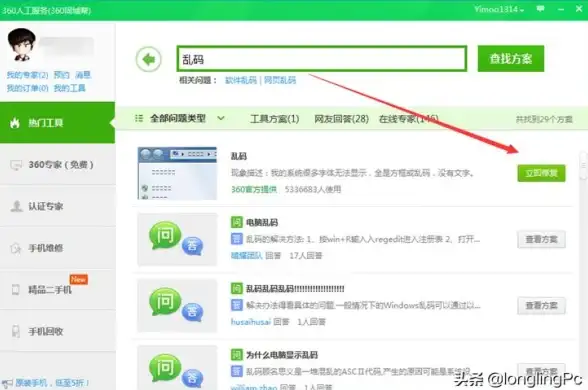Click the phone icon beside 精品二手机
This screenshot has height=390, width=588.
(x=15, y=290)
